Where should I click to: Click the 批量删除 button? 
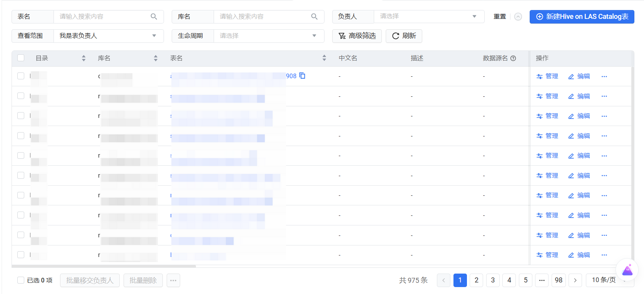(x=143, y=280)
